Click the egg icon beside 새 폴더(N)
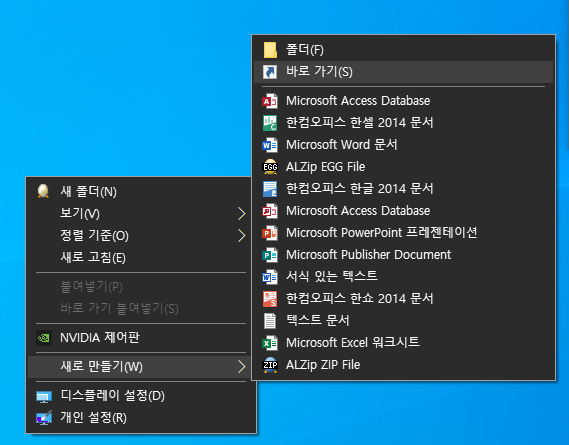This screenshot has width=569, height=445. [x=43, y=191]
